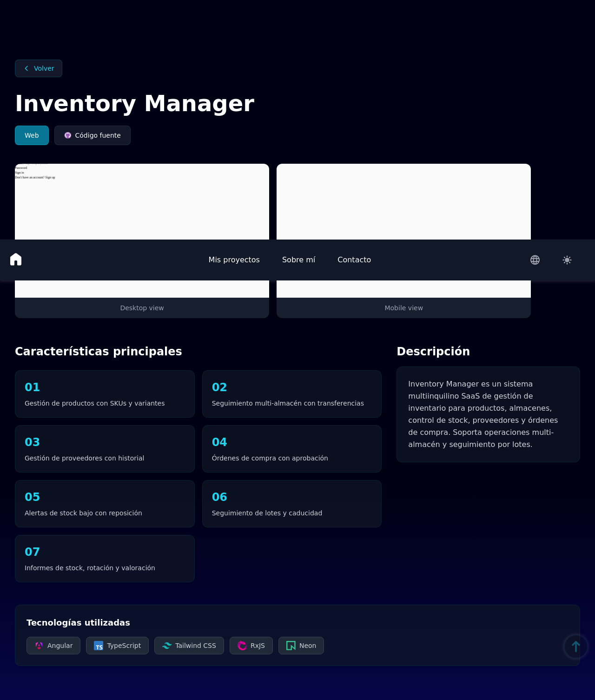Click the Tailwind CSS logo icon
The width and height of the screenshot is (595, 700).
pos(167,646)
